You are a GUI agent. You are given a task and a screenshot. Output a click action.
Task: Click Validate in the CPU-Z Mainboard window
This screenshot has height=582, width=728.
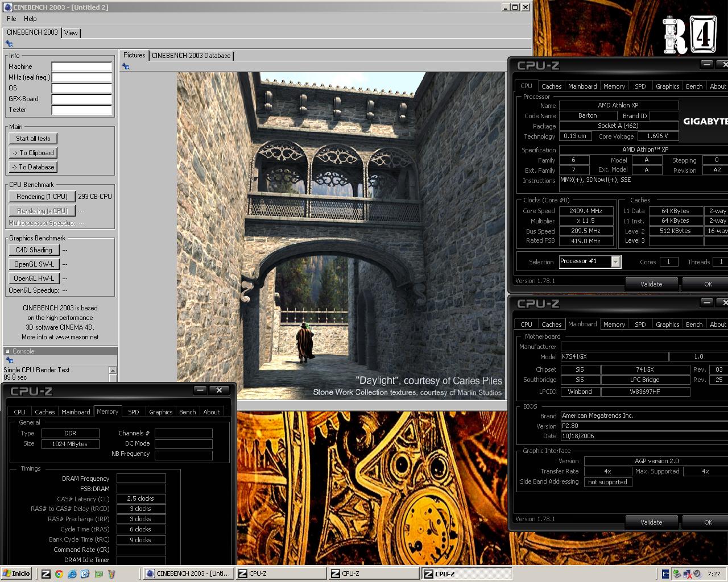(x=651, y=522)
